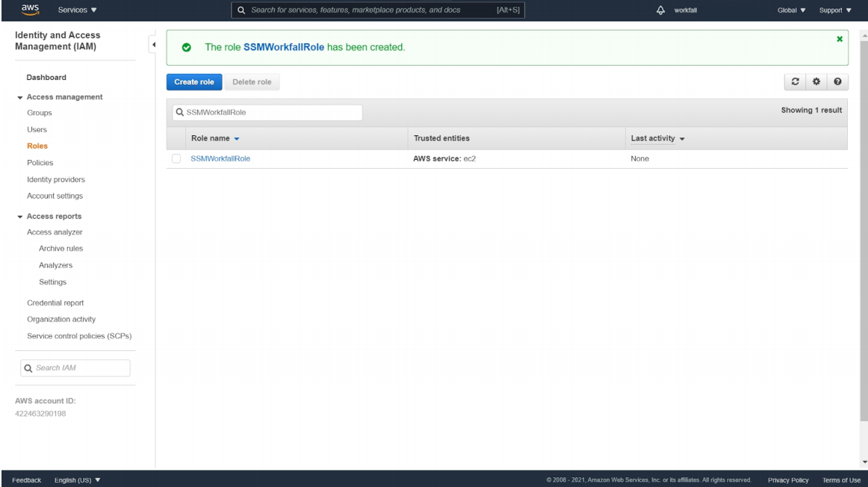
Task: Open Identity providers in sidebar
Action: pos(56,179)
